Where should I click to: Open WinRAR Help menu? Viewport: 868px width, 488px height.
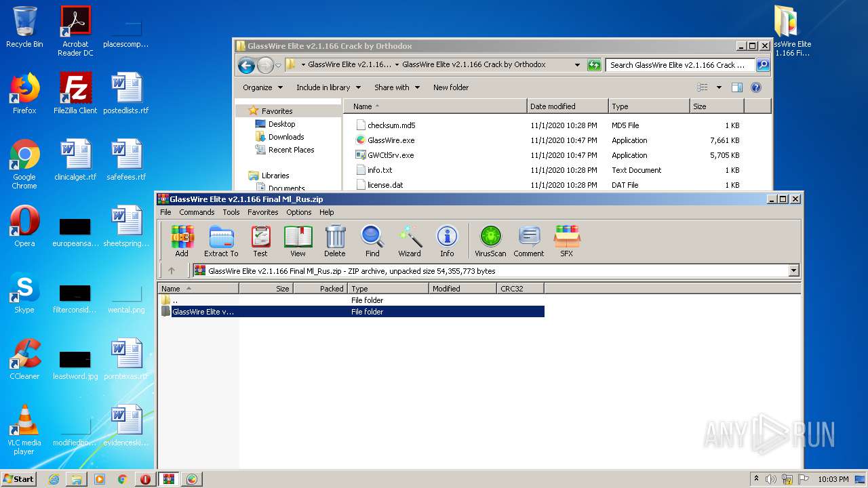(327, 212)
